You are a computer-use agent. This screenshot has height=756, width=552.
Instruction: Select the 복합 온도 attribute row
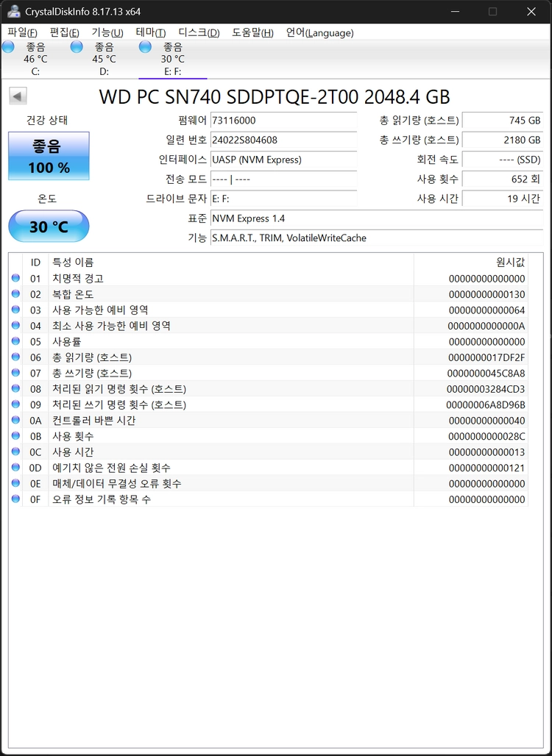click(x=269, y=294)
